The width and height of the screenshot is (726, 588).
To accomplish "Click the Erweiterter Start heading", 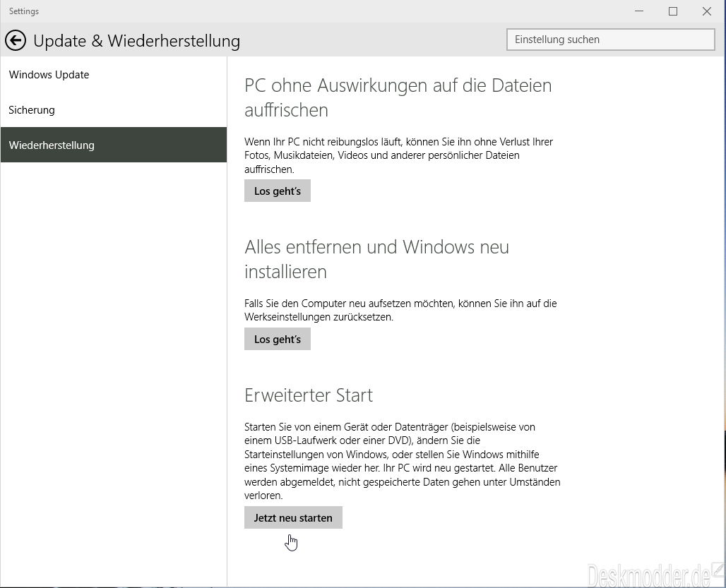I will [309, 395].
